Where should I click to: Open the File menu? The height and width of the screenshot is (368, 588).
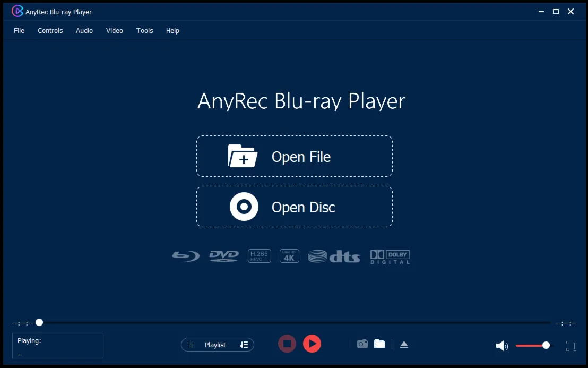19,31
